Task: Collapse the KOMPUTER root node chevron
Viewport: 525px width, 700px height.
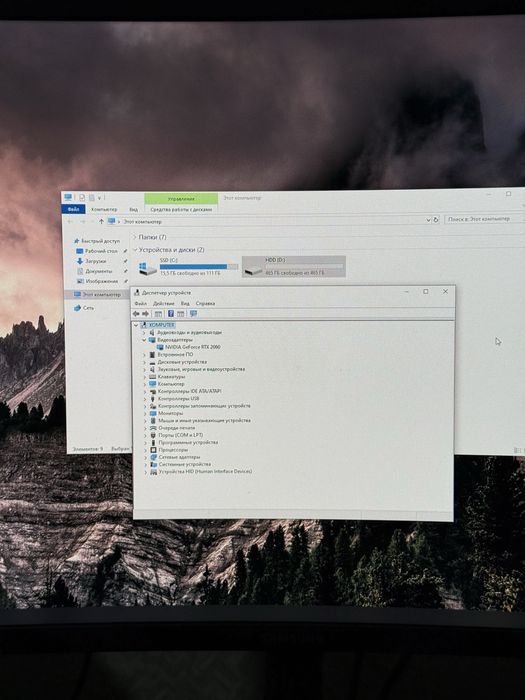Action: pyautogui.click(x=136, y=325)
